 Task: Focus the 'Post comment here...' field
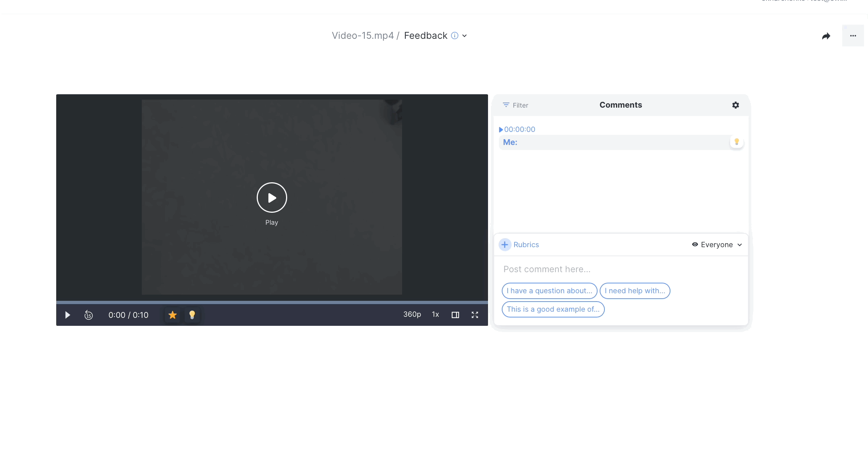(616, 269)
